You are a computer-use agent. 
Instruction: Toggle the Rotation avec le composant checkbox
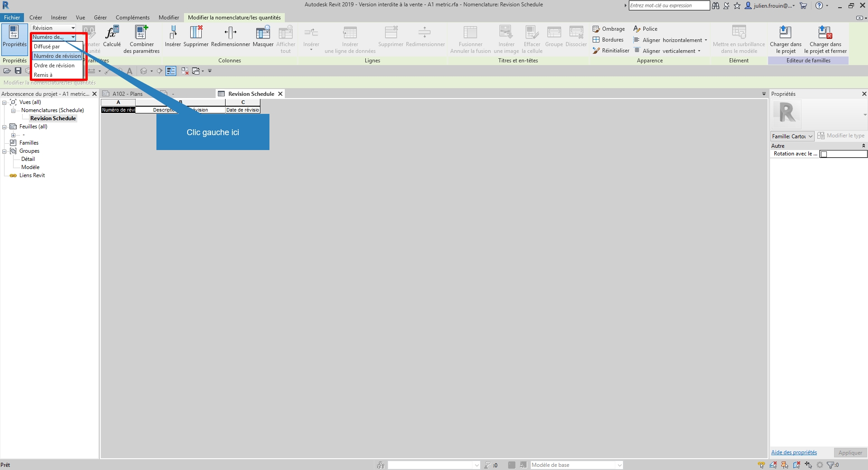pyautogui.click(x=824, y=154)
